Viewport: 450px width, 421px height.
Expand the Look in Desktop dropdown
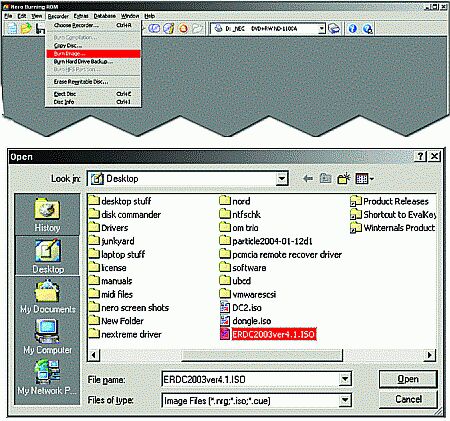click(282, 179)
